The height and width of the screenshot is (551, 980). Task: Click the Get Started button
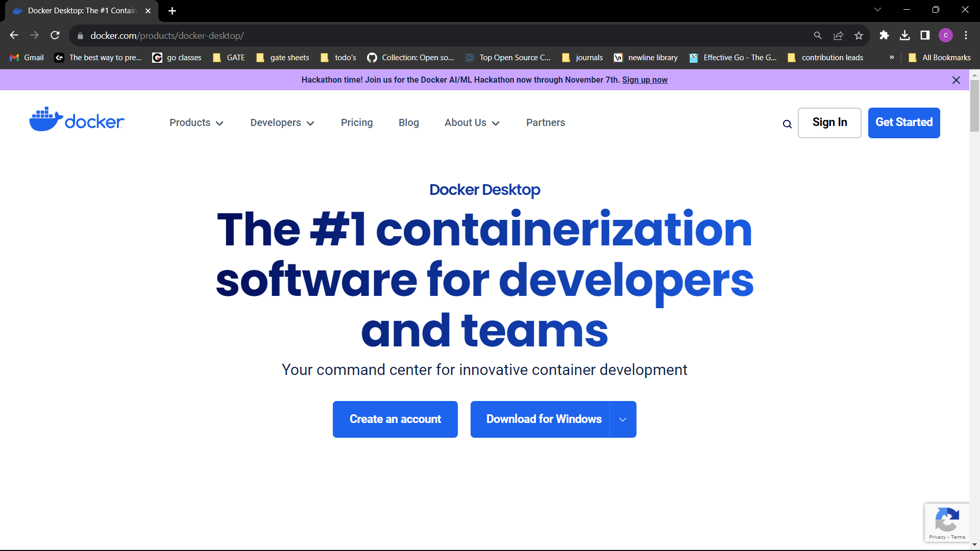[903, 122]
